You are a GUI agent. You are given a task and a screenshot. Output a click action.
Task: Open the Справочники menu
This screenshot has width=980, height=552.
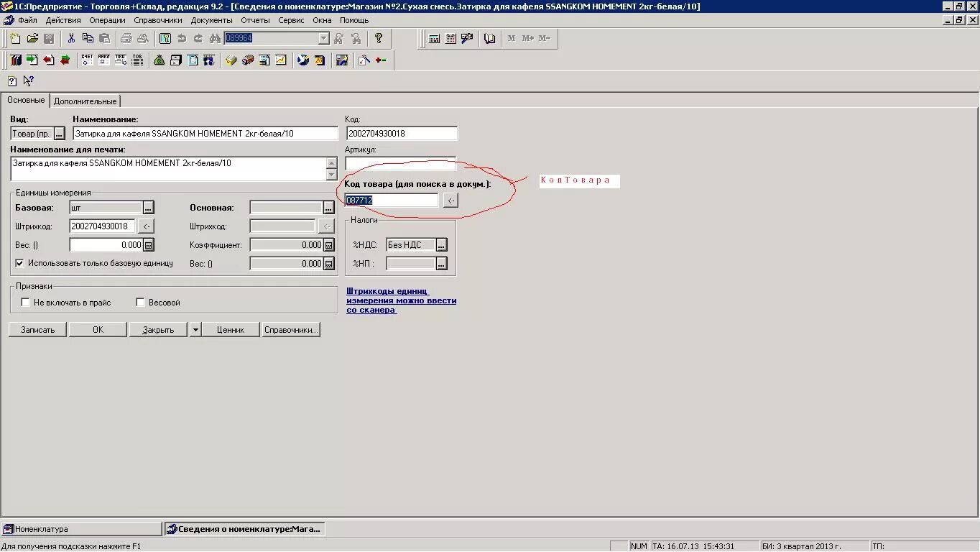pos(158,20)
